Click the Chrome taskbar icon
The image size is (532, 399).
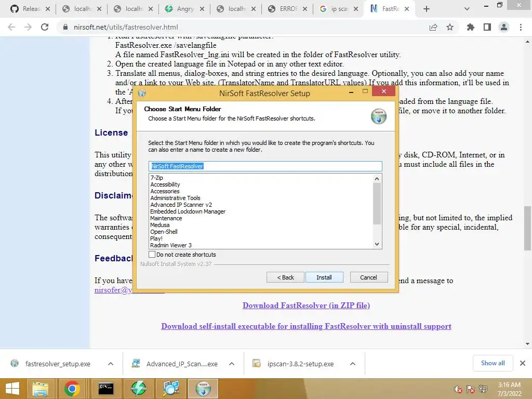[72, 389]
